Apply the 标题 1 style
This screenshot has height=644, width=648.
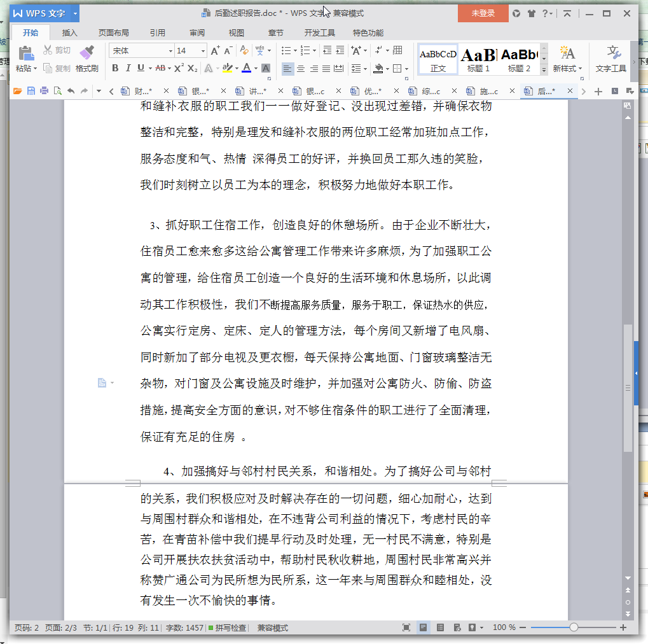click(x=478, y=60)
